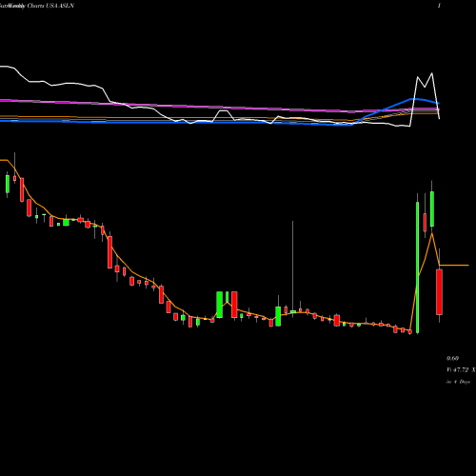The width and height of the screenshot is (476, 476).
Task: Click the candle with the very long upper wick
Action: coord(292,311)
